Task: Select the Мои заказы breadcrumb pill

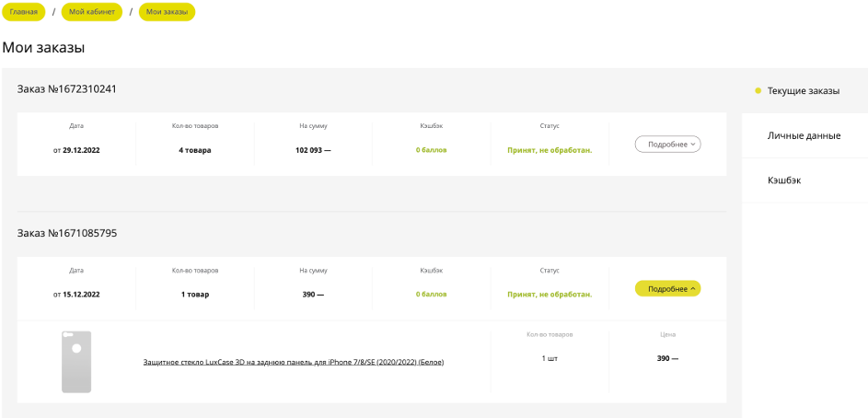Action: (x=167, y=12)
